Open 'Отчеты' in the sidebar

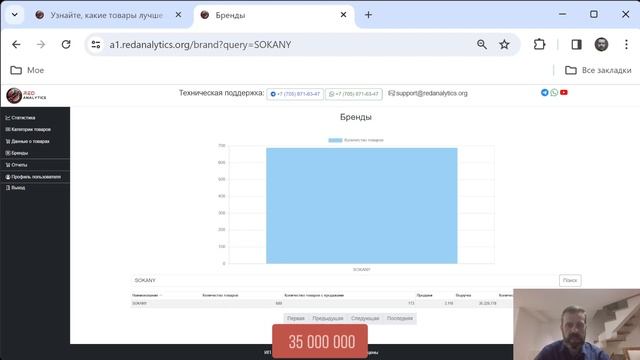tap(16, 165)
